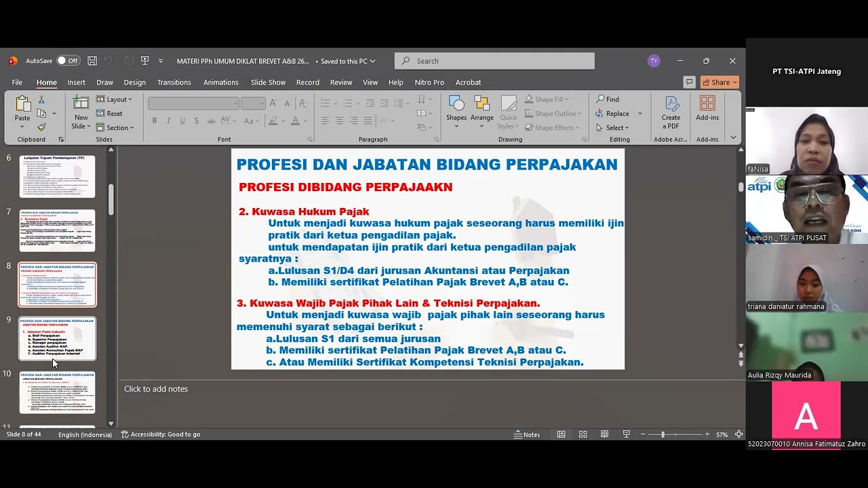868x488 pixels.
Task: Select slide 9 thumbnail
Action: (57, 338)
